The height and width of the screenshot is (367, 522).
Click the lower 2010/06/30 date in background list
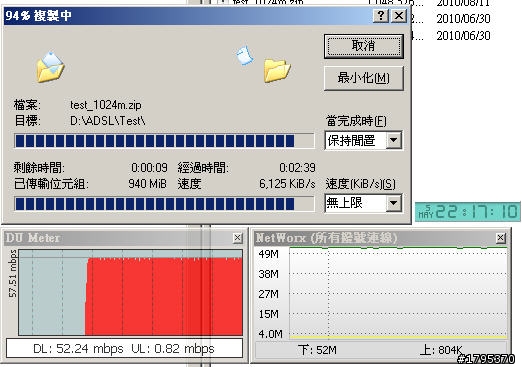tap(463, 36)
